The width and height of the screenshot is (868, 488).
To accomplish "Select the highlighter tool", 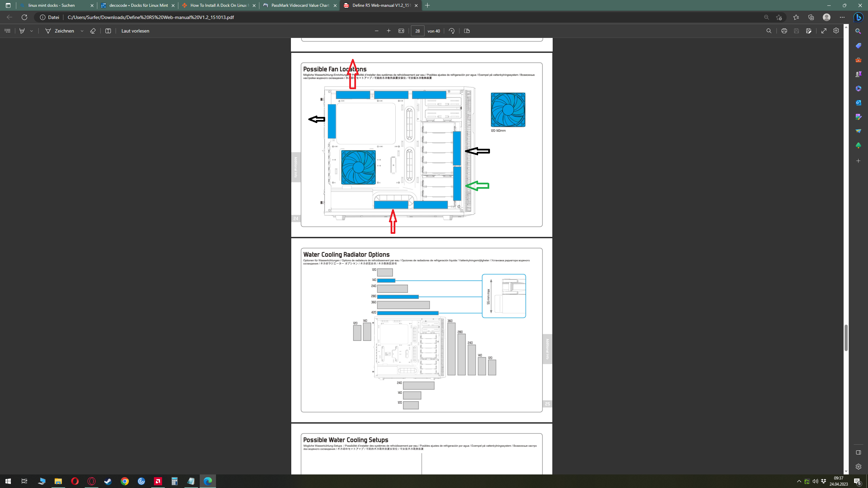I will 22,31.
